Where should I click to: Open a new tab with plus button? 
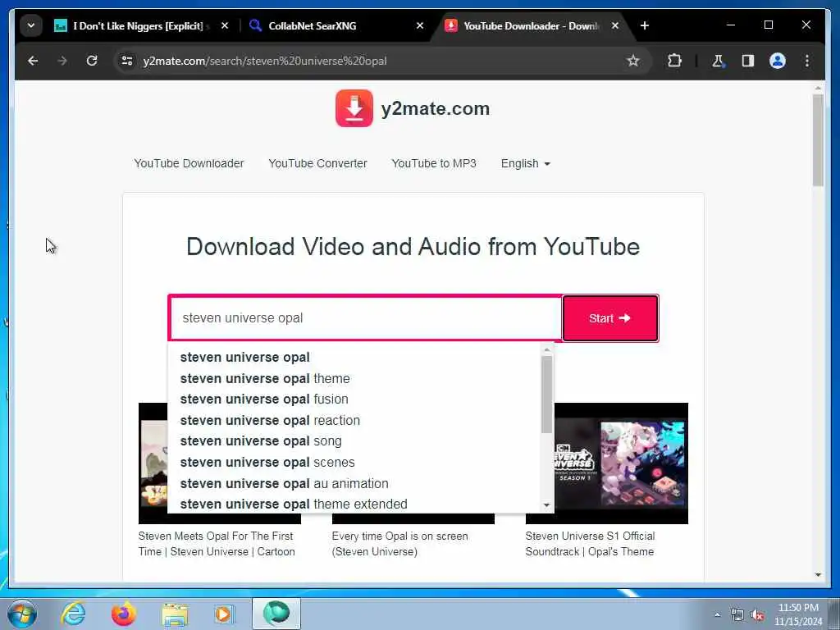coord(645,25)
